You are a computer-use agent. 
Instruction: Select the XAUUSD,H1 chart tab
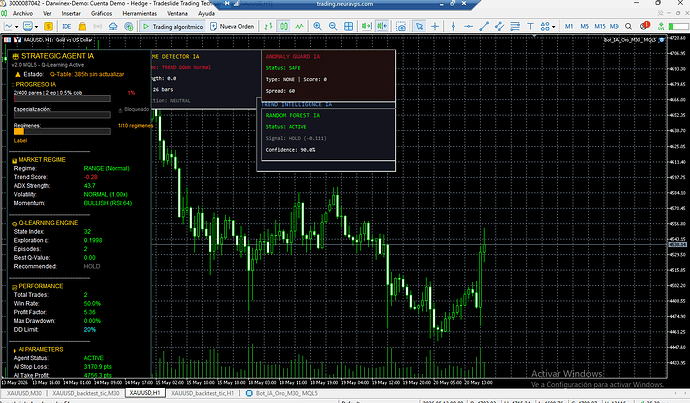pyautogui.click(x=145, y=393)
